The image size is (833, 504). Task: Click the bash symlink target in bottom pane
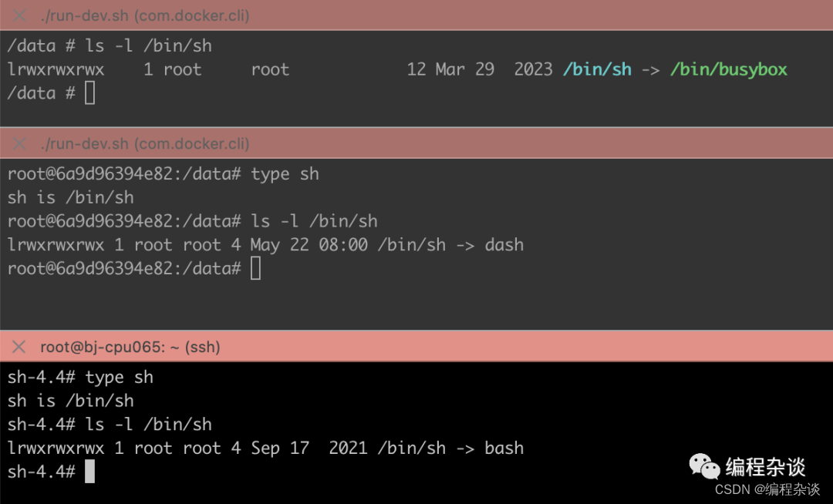coord(504,448)
